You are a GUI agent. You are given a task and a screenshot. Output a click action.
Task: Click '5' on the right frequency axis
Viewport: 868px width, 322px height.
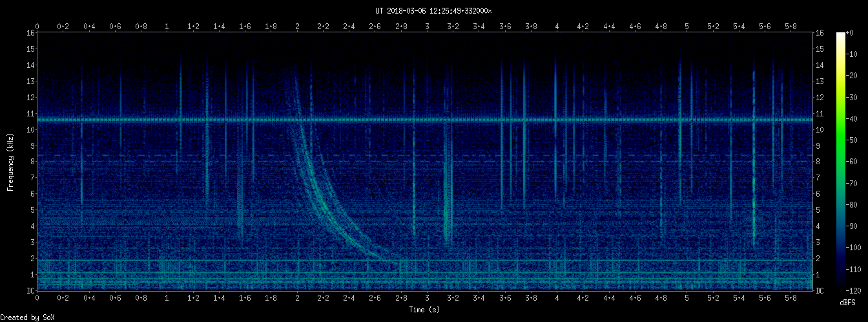(818, 210)
